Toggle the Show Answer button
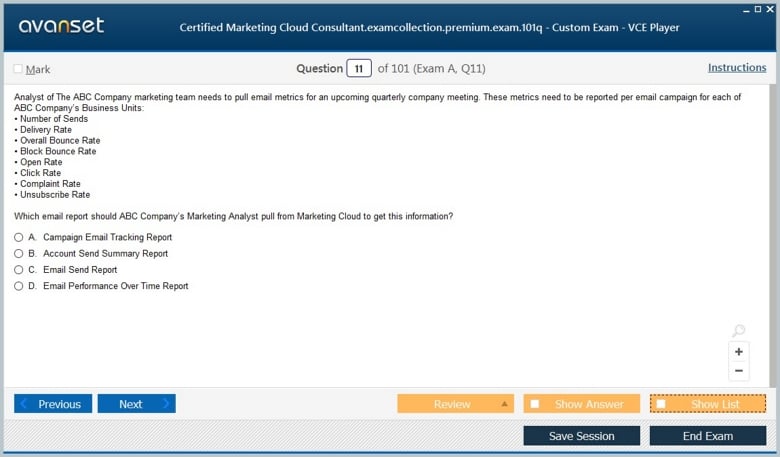The image size is (780, 457). click(x=581, y=404)
